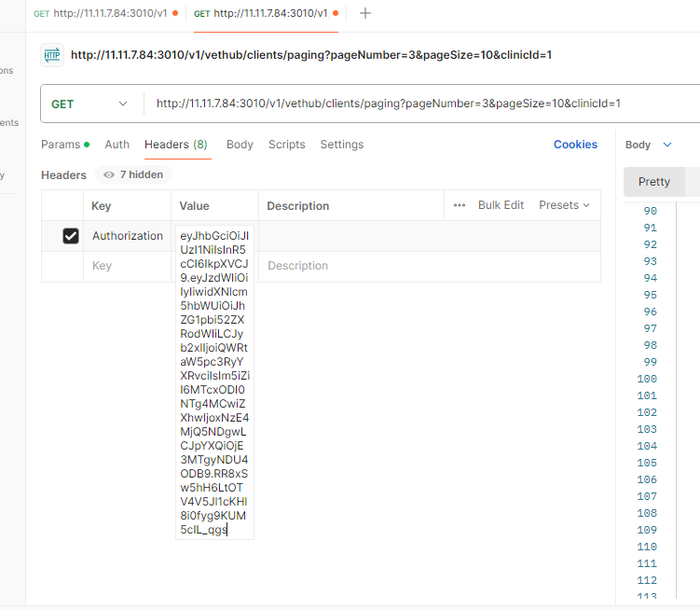The height and width of the screenshot is (610, 700).
Task: Click response line number 100
Action: [x=647, y=379]
